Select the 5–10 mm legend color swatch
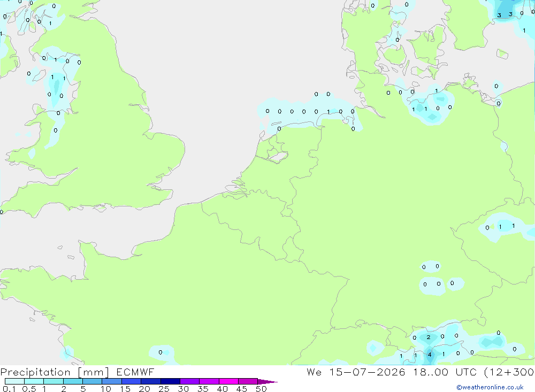 tap(93, 381)
